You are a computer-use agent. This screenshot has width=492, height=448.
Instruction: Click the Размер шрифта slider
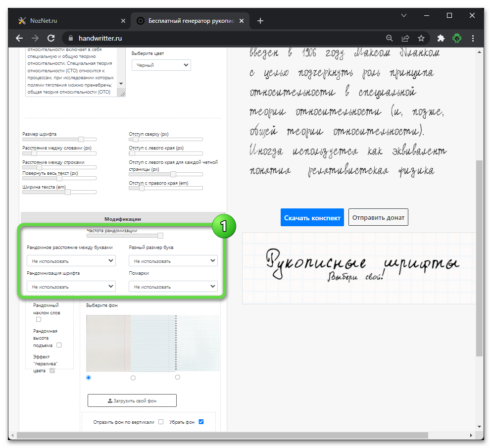point(59,140)
